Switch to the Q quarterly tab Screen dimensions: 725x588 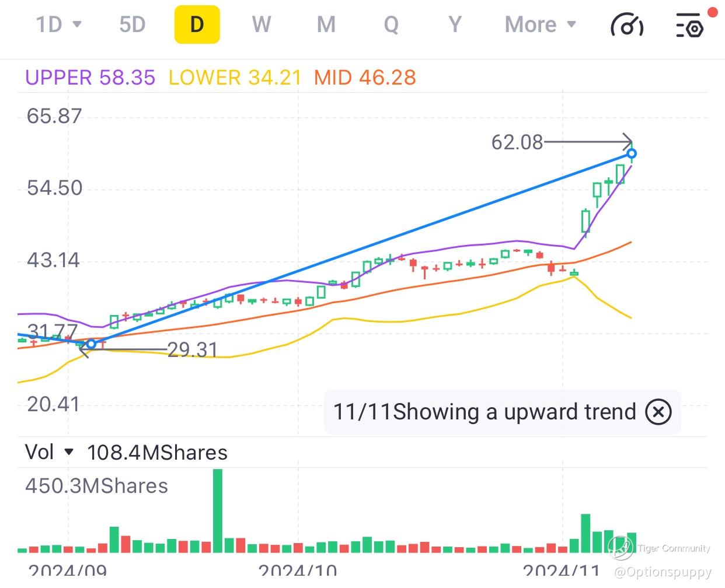point(391,24)
